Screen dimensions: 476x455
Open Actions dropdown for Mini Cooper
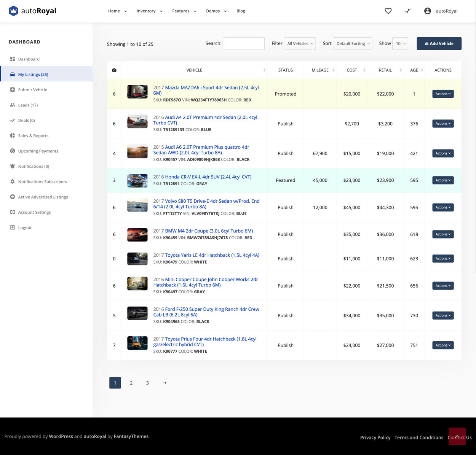point(443,285)
